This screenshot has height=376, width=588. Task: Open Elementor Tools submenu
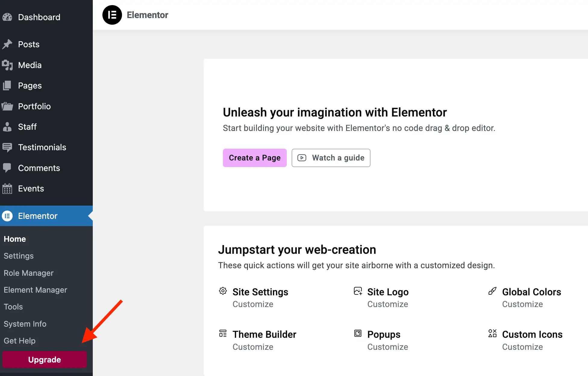click(13, 307)
